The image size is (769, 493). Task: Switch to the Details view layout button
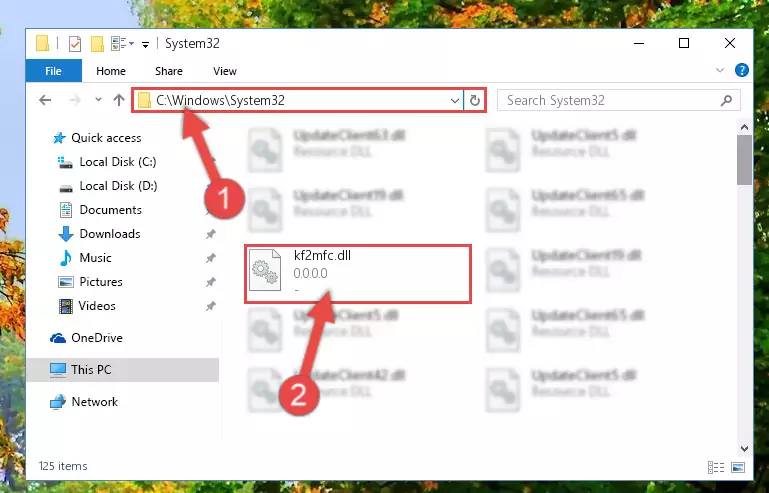(716, 467)
